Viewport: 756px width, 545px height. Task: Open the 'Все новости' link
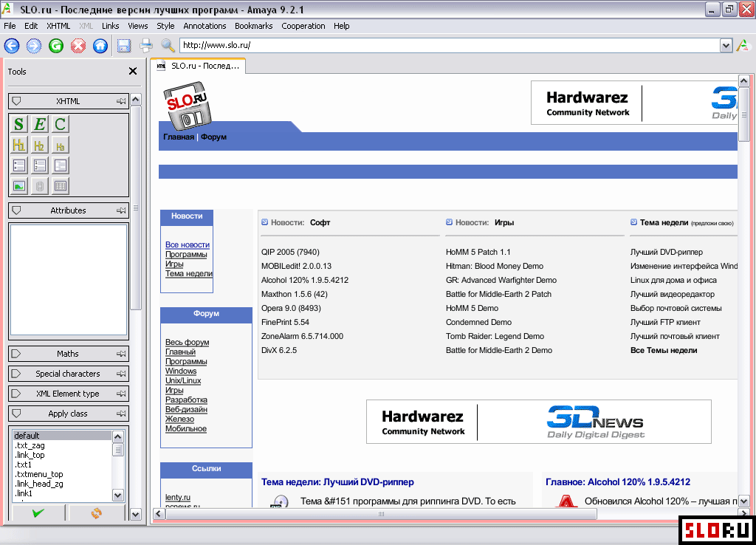click(188, 244)
